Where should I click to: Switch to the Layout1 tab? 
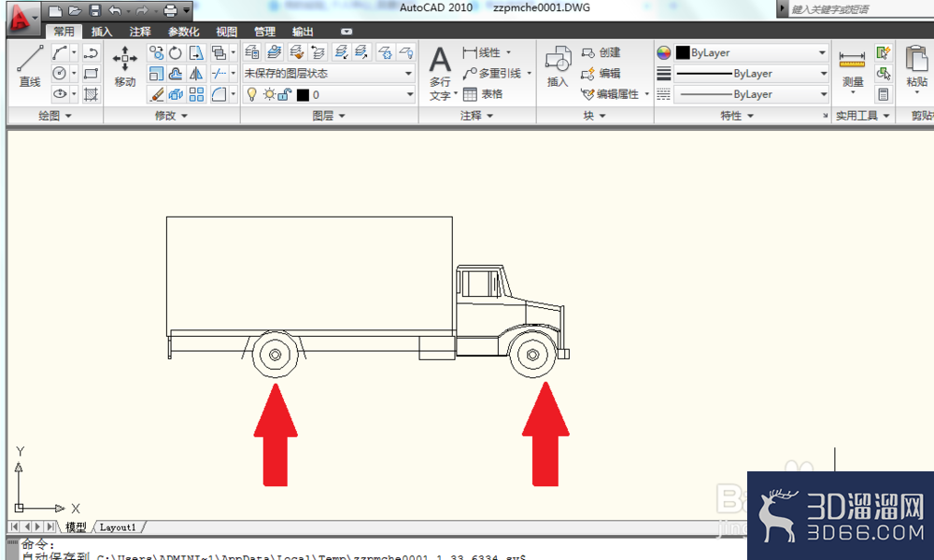[118, 527]
